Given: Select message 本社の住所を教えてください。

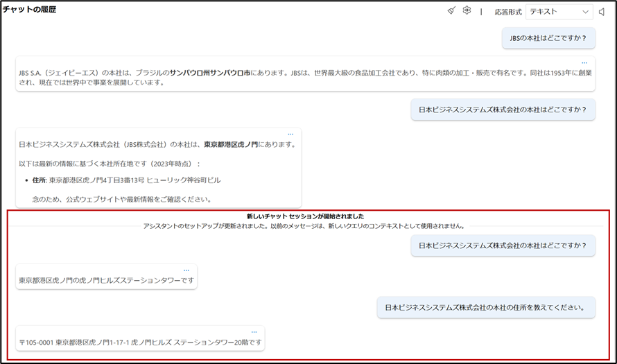Looking at the screenshot, I should point(485,307).
